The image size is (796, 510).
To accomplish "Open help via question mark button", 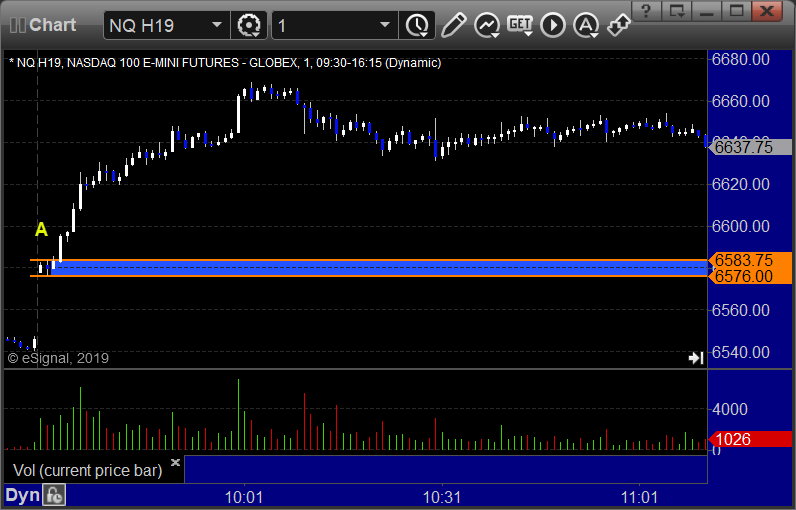I will click(646, 11).
